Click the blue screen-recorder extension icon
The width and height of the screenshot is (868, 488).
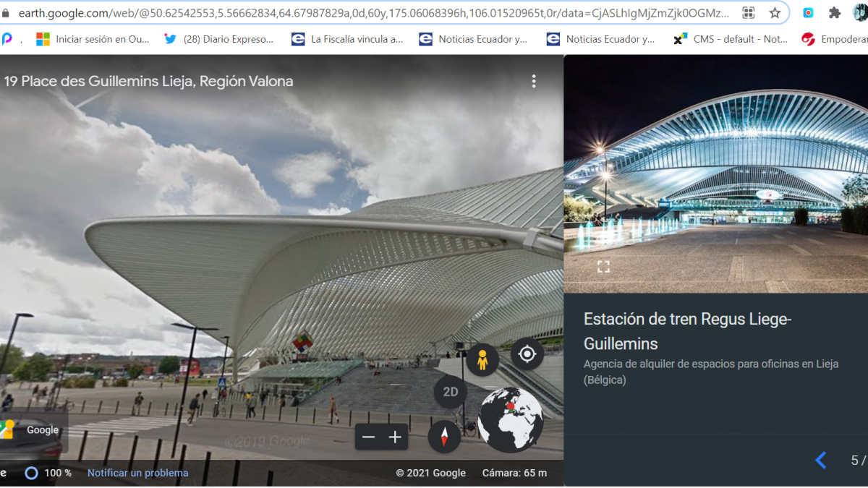[809, 12]
